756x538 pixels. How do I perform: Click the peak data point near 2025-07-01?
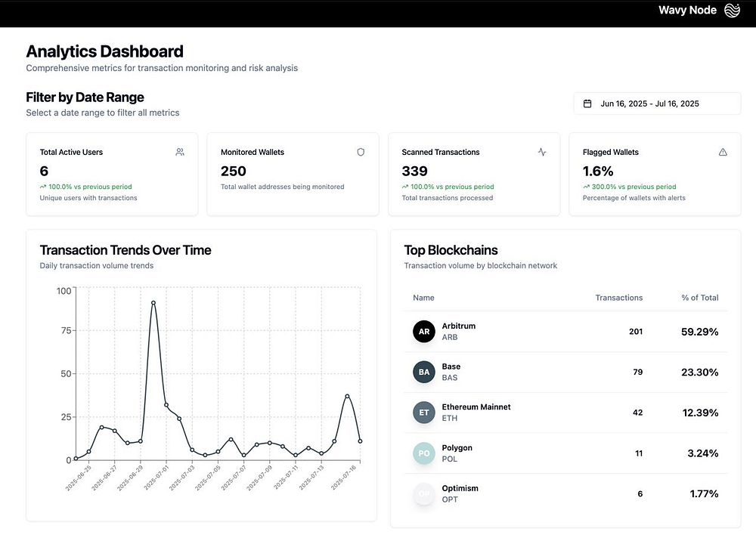[x=153, y=303]
